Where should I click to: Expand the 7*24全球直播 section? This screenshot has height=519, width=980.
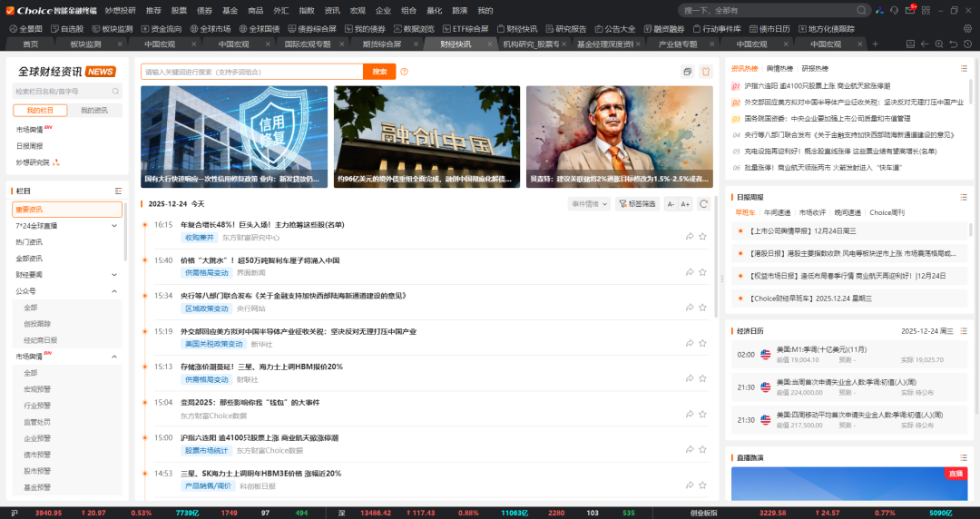coord(114,226)
